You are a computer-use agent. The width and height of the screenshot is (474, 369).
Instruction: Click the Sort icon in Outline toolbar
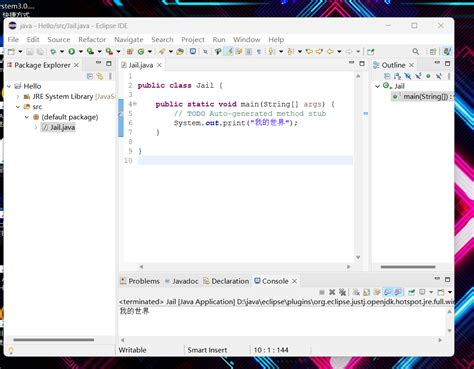[397, 76]
